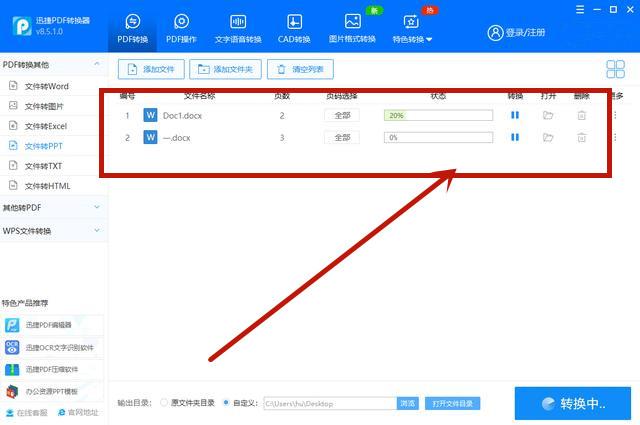Switch to 文字语音转换 tab

click(x=238, y=29)
